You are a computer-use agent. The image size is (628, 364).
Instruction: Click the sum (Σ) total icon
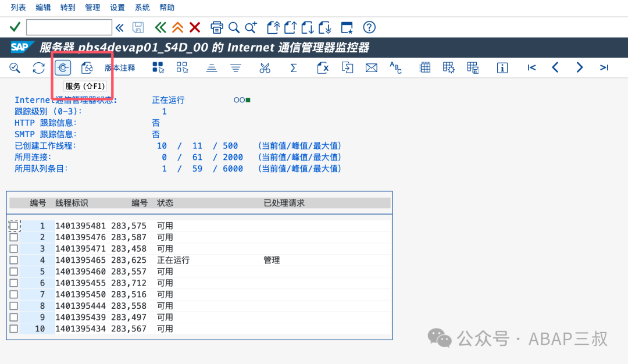(x=294, y=67)
